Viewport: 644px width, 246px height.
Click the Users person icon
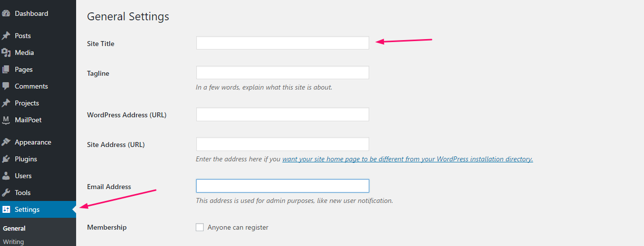pos(6,176)
